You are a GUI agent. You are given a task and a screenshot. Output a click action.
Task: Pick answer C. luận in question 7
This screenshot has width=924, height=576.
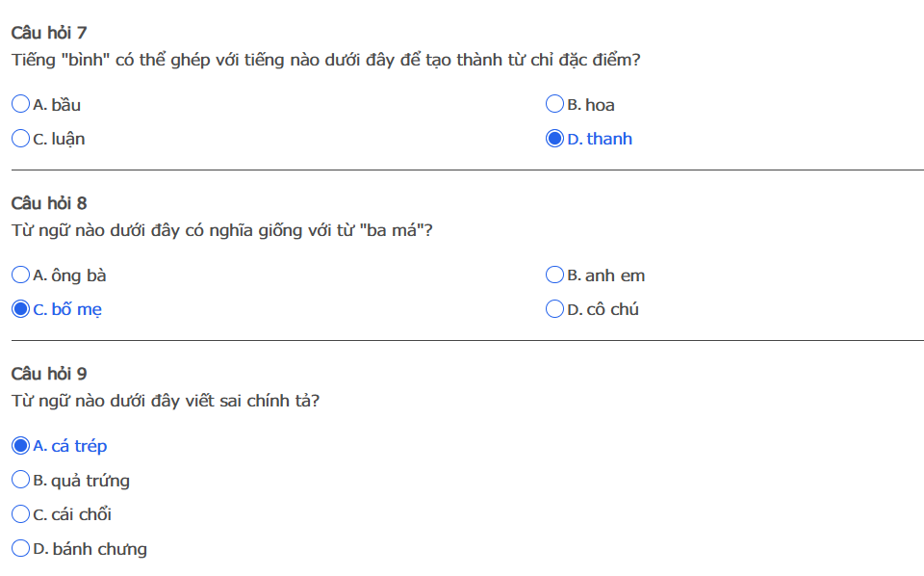pyautogui.click(x=20, y=139)
